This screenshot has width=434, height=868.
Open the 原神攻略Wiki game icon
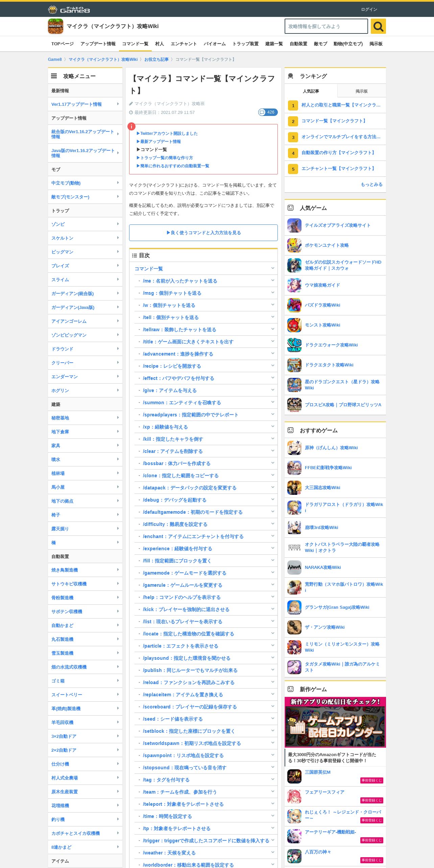(294, 448)
